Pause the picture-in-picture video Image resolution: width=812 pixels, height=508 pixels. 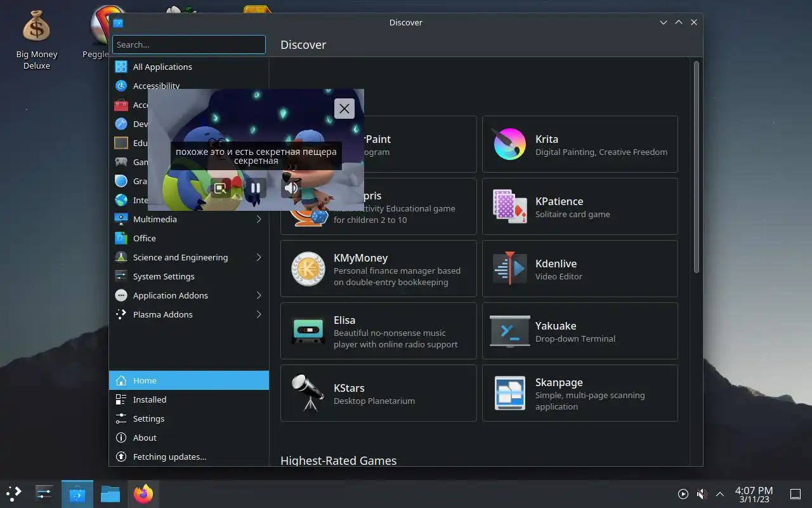256,188
